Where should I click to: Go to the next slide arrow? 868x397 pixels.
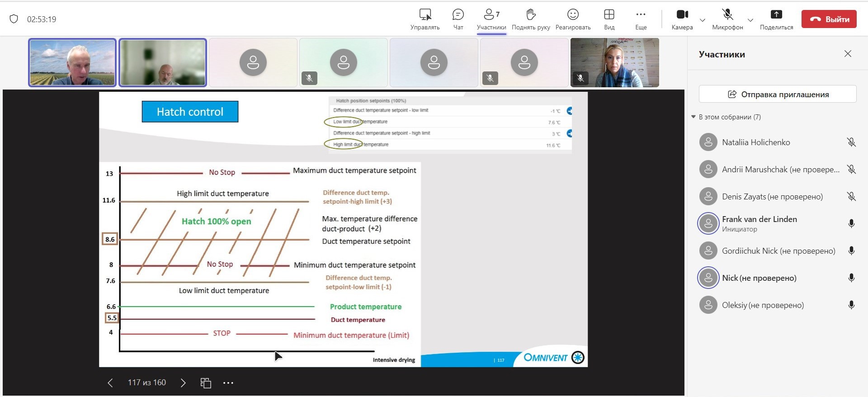183,383
